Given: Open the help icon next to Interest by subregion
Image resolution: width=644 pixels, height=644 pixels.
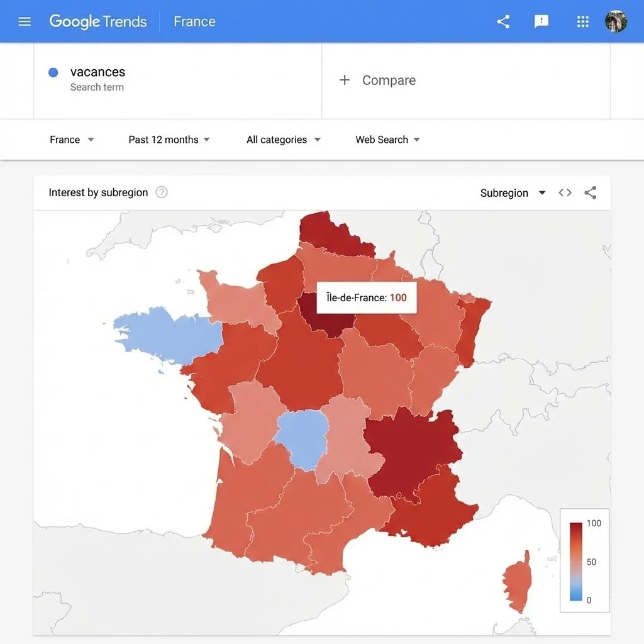Looking at the screenshot, I should point(161,192).
